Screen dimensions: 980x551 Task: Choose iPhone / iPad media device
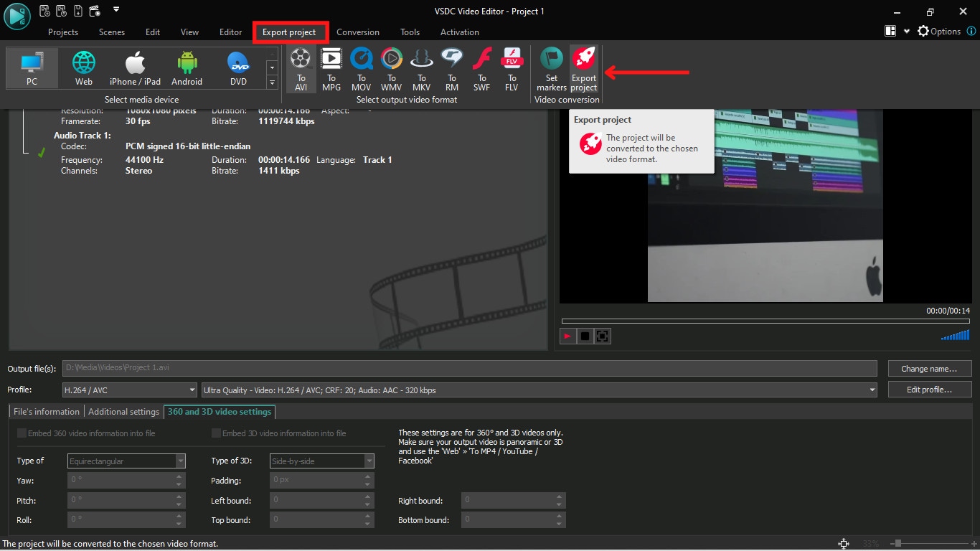point(136,69)
